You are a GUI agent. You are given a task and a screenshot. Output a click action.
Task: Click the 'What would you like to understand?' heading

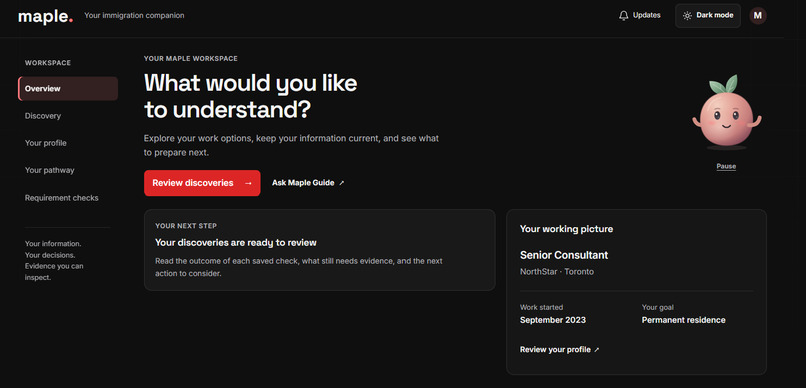[250, 96]
